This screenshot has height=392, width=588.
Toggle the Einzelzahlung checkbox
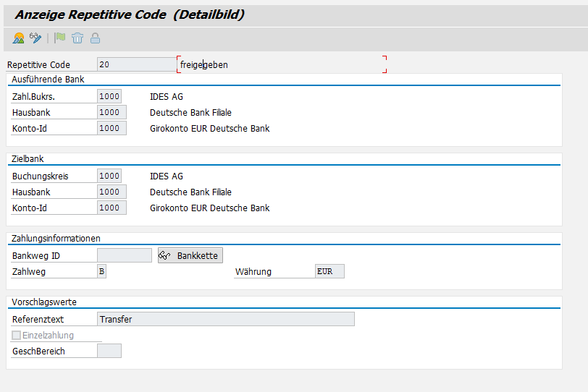click(17, 336)
